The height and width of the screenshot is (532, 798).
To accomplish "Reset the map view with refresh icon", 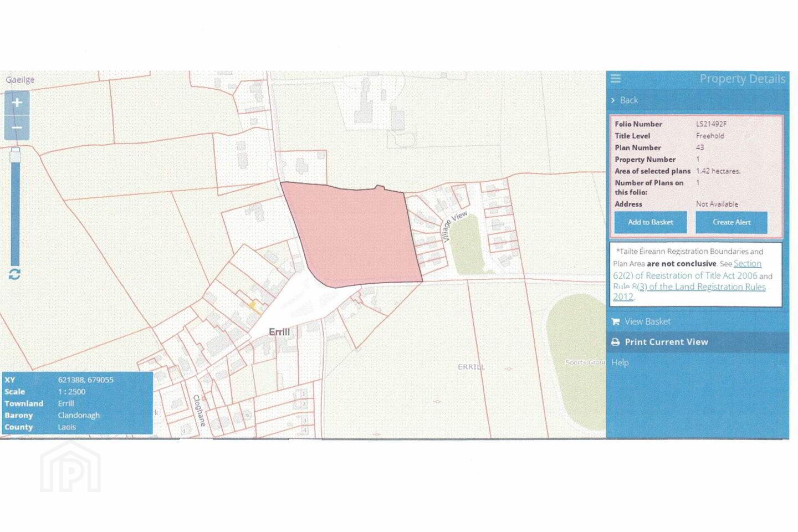I will pyautogui.click(x=14, y=274).
